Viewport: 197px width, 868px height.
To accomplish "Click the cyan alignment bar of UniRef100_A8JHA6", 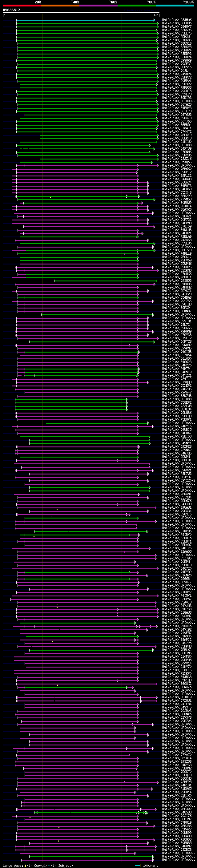I will (86, 20).
